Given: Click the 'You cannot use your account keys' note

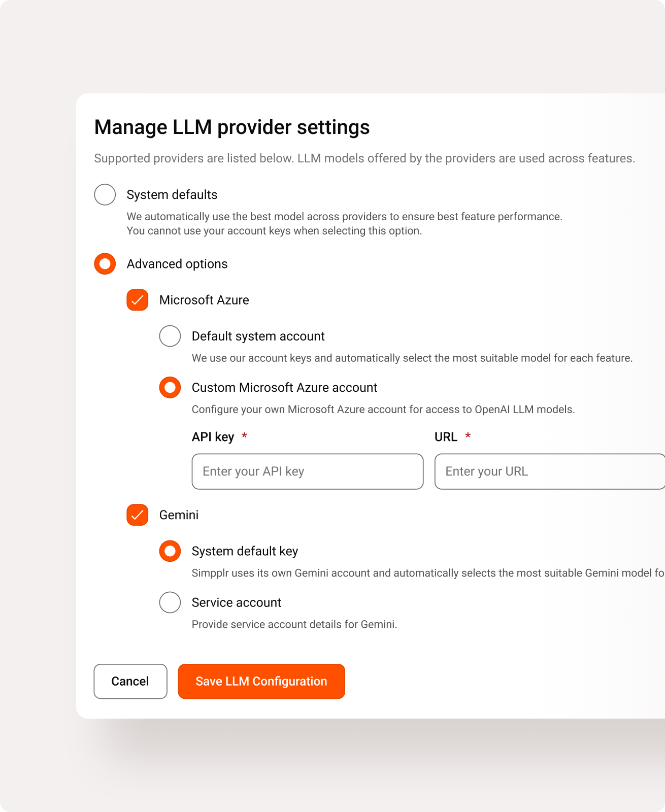Looking at the screenshot, I should point(274,231).
